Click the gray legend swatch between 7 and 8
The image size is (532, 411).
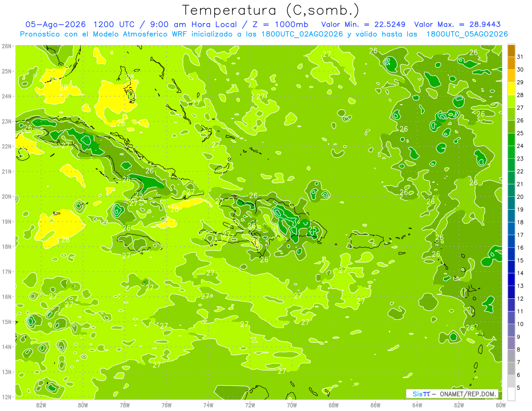511,356
